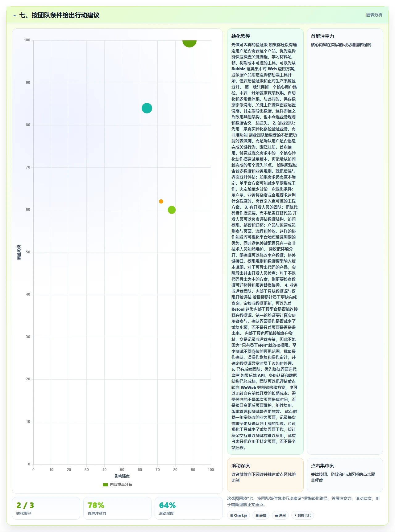
Task: Click the teal bubble in the chart
Action: (x=147, y=108)
